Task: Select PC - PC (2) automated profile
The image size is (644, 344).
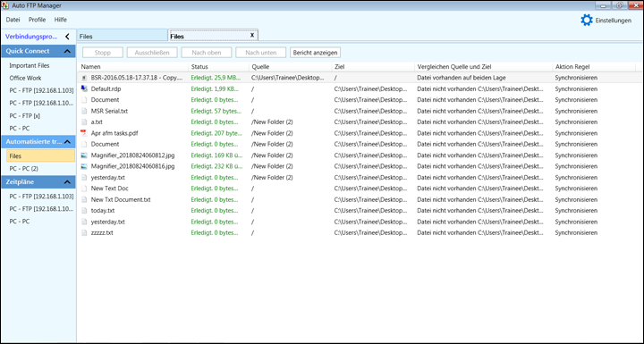Action: [24, 168]
